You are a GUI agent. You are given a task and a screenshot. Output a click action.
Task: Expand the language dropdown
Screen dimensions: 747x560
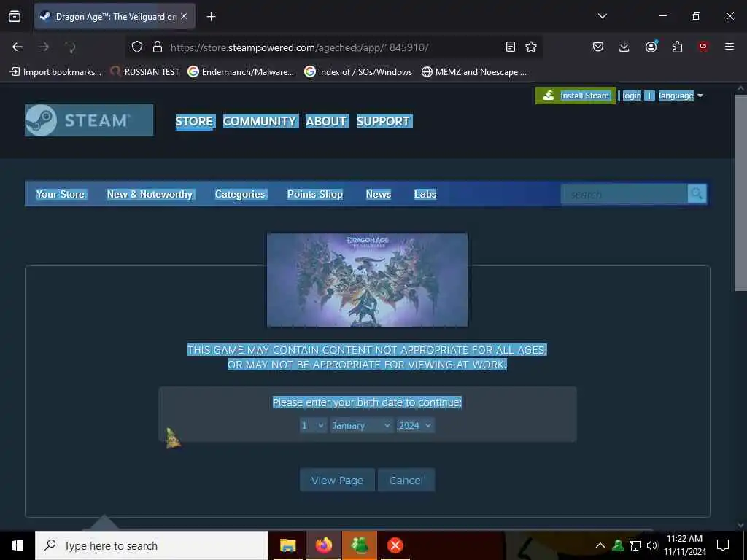click(681, 96)
